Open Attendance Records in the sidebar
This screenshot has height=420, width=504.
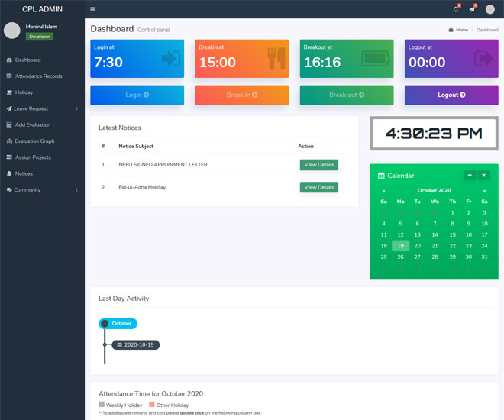click(38, 76)
